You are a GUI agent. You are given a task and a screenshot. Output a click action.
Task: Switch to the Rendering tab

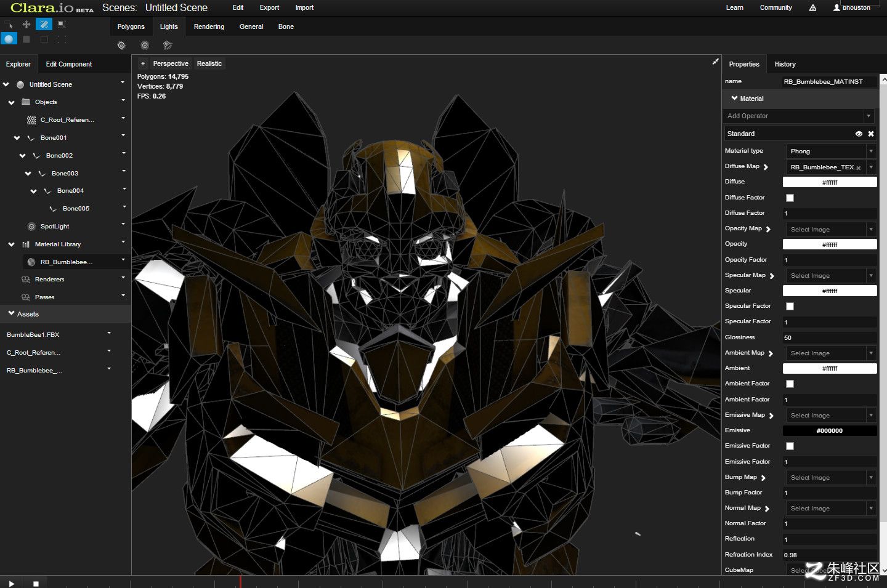pos(209,26)
